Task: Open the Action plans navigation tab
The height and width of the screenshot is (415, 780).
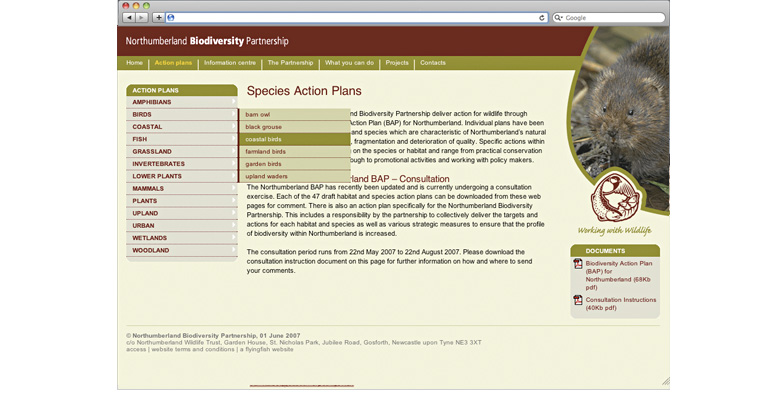Action: (x=173, y=63)
